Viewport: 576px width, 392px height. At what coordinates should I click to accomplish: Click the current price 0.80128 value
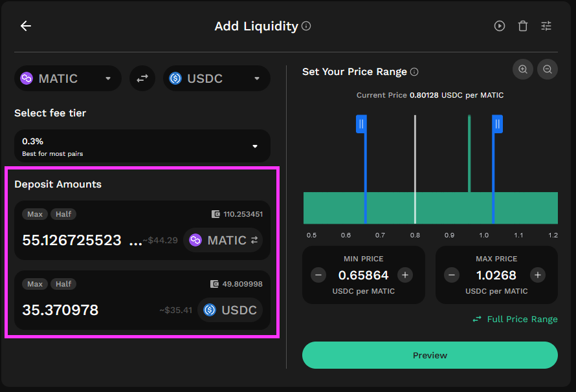pos(424,95)
